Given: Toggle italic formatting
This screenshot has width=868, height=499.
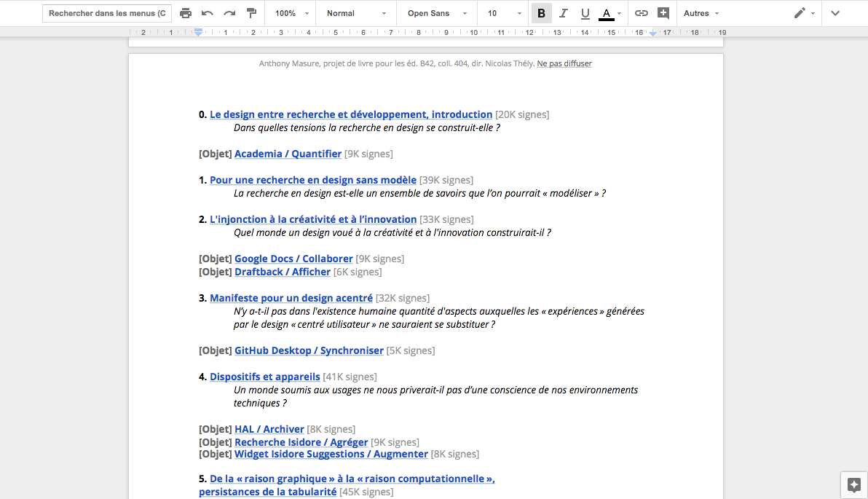Looking at the screenshot, I should pos(563,13).
